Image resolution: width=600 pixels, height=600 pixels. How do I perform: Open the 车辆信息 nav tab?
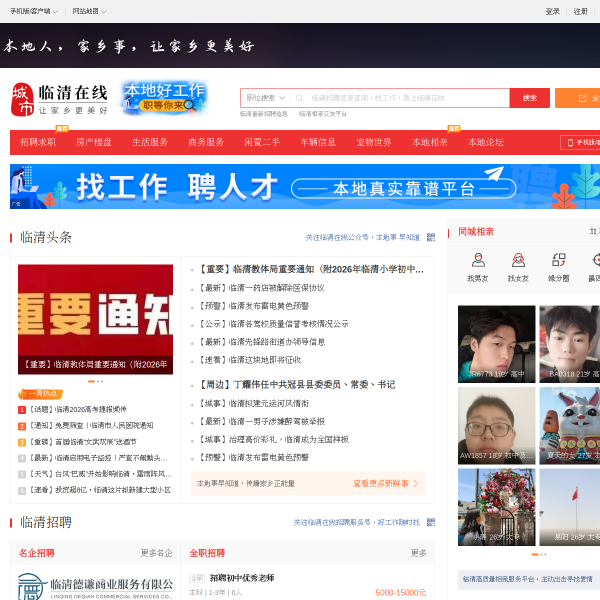click(x=318, y=142)
